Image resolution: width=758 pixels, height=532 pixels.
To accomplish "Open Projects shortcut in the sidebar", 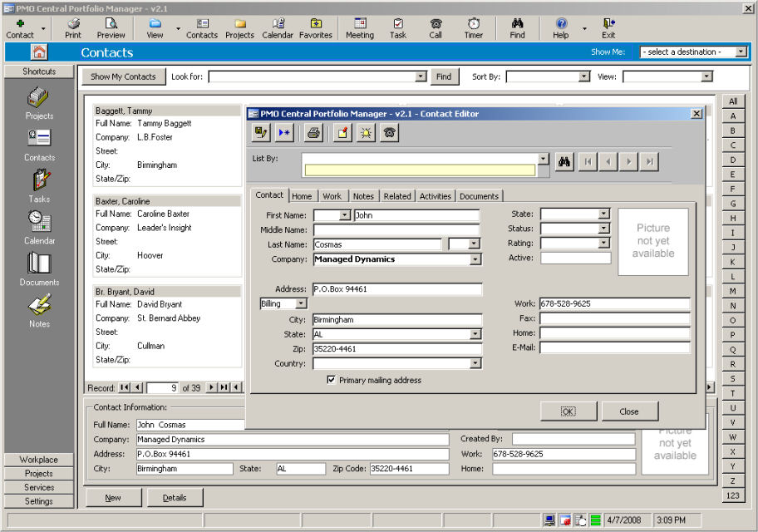I will click(x=39, y=103).
